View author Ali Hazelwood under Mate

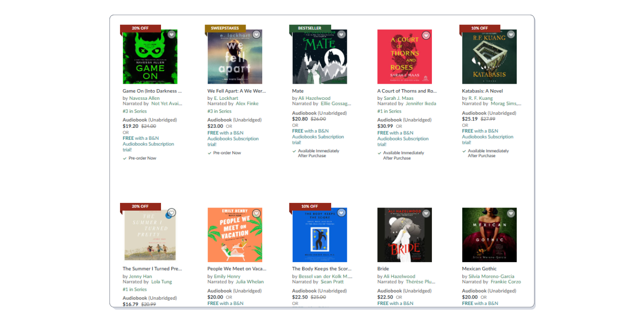pos(314,98)
